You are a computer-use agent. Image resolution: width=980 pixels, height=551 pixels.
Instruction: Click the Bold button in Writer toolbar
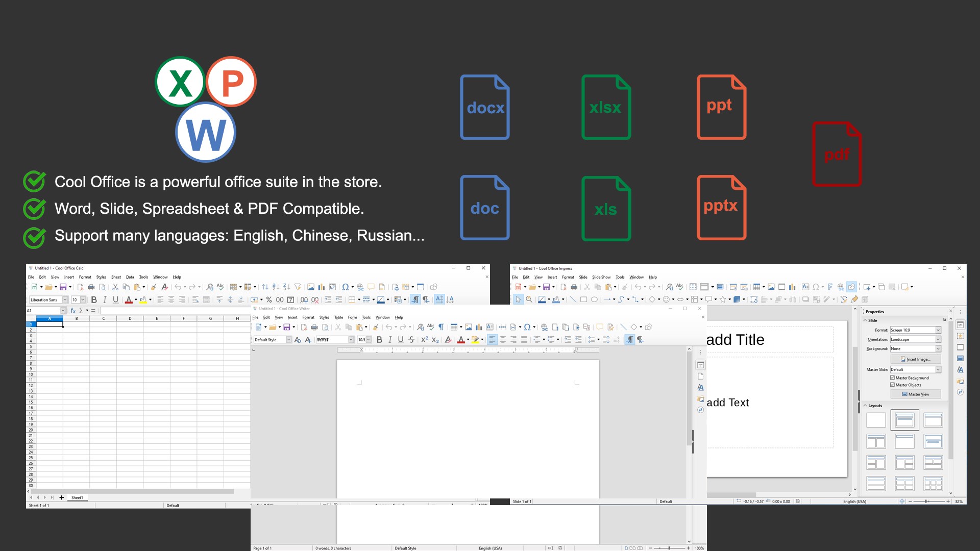379,340
